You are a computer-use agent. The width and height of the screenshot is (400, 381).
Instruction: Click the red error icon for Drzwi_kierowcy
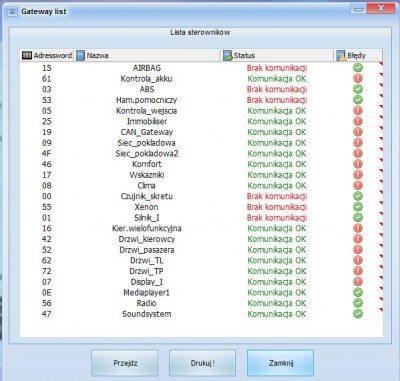coord(358,239)
